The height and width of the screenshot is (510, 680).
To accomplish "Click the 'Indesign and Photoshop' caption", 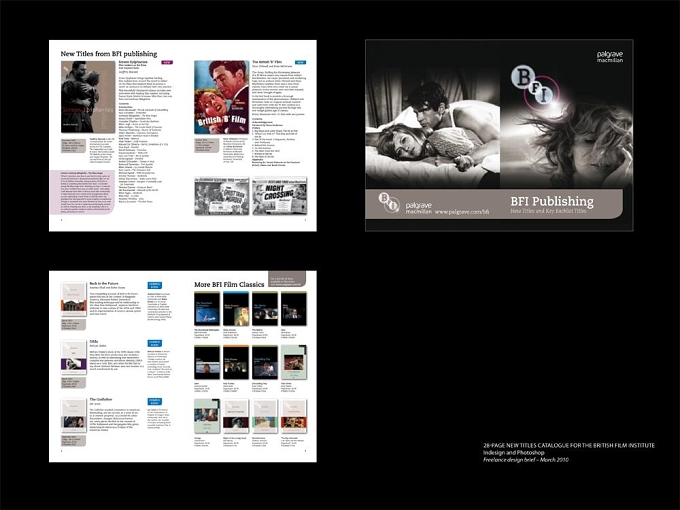I will coord(513,453).
